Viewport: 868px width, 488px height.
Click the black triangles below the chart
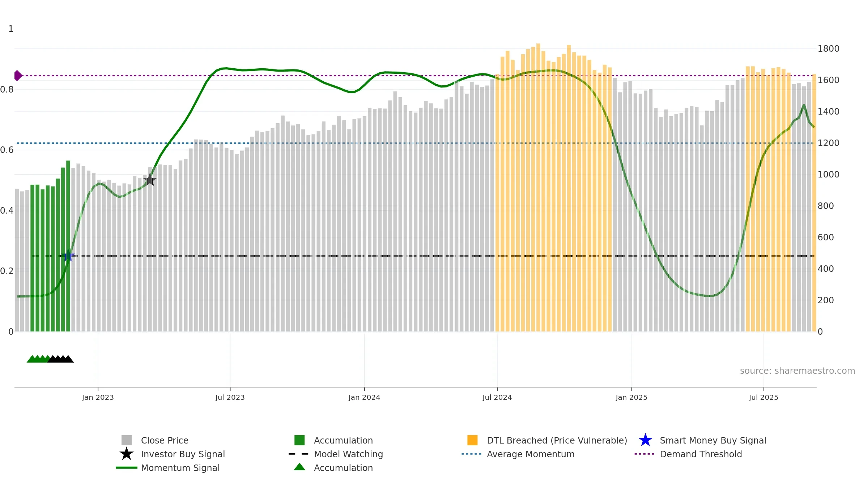(x=61, y=359)
